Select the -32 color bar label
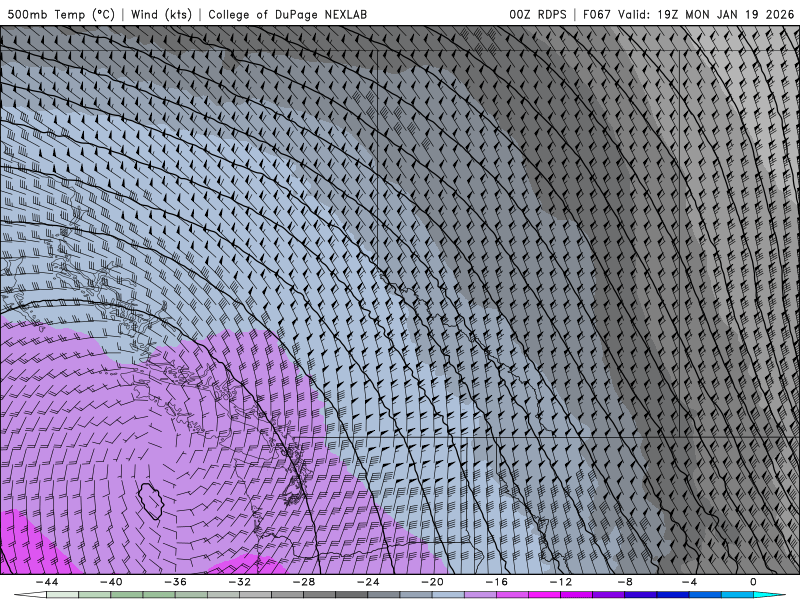 pyautogui.click(x=239, y=582)
